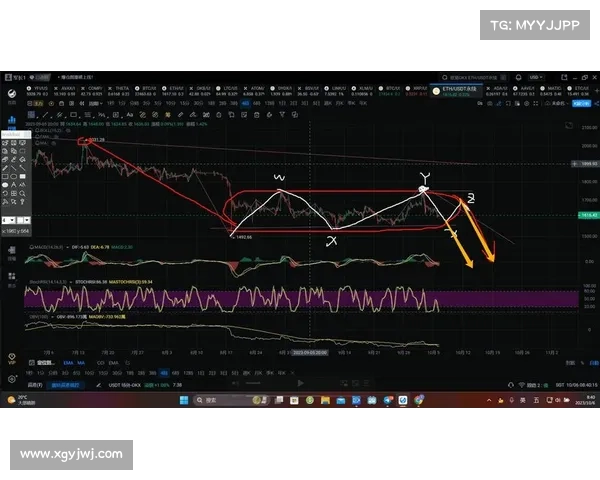The width and height of the screenshot is (600, 480).
Task: Click the blue button in bottom status bar
Action: [x=65, y=385]
